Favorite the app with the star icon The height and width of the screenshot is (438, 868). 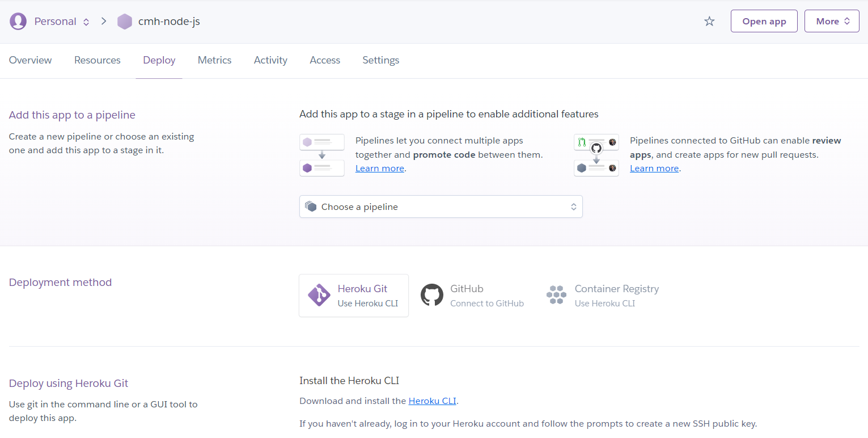(x=709, y=22)
